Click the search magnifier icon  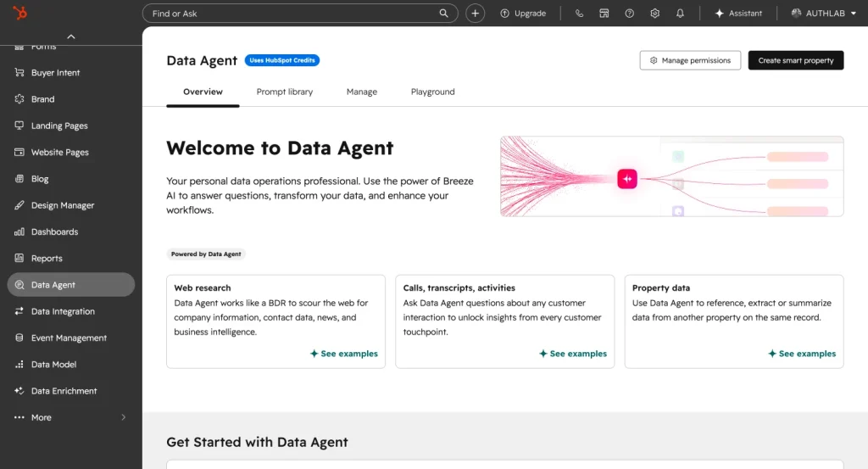pyautogui.click(x=443, y=14)
